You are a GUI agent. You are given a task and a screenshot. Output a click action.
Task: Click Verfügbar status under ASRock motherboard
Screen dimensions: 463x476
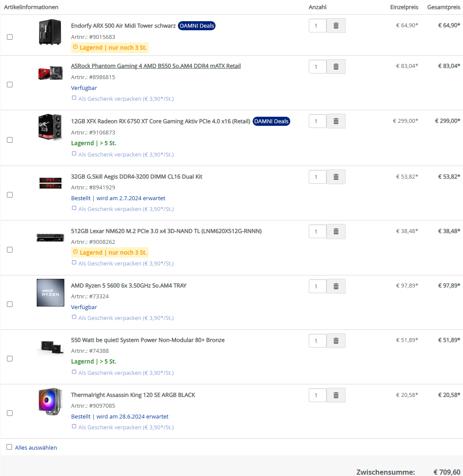click(x=84, y=88)
